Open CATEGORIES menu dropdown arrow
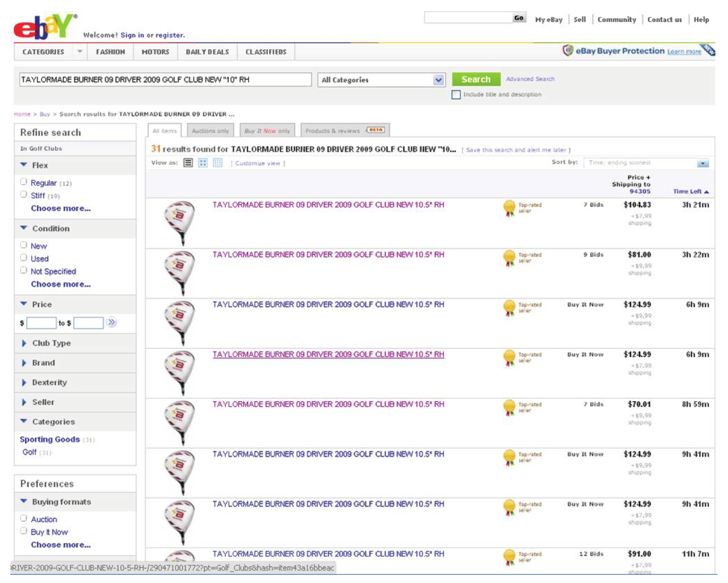Image resolution: width=728 pixels, height=583 pixels. click(x=79, y=51)
